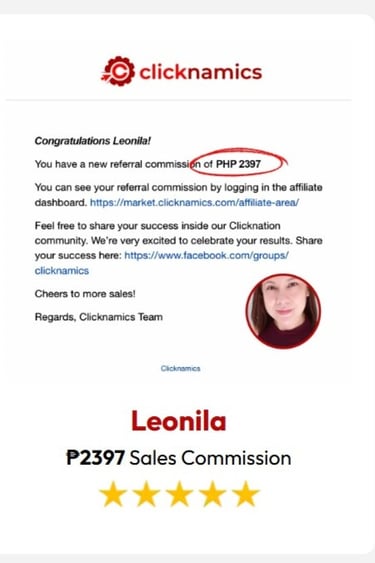This screenshot has height=563, width=375.
Task: Click the Cheers to more sales! line
Action: pos(85,294)
